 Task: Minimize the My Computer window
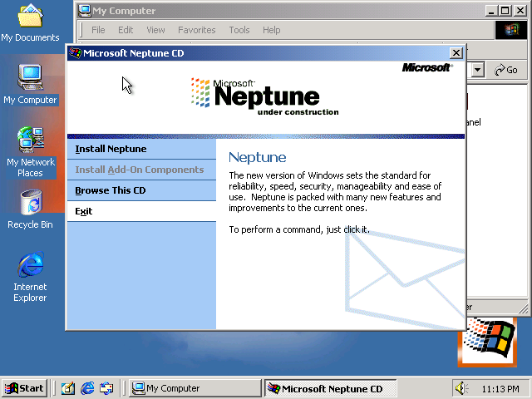tap(491, 11)
